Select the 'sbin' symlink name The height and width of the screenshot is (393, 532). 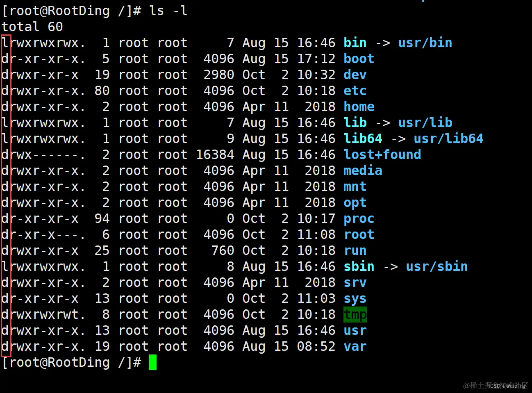[359, 266]
